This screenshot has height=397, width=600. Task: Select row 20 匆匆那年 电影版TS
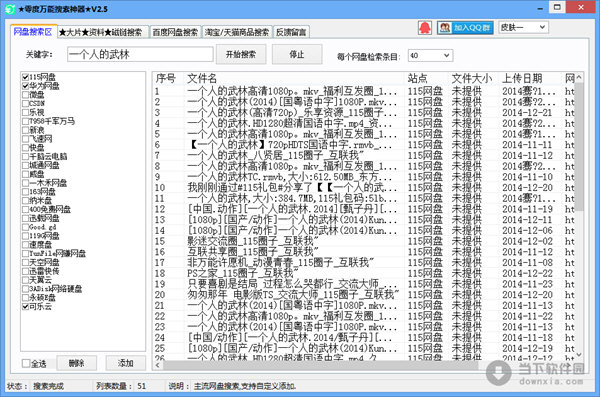[364, 295]
